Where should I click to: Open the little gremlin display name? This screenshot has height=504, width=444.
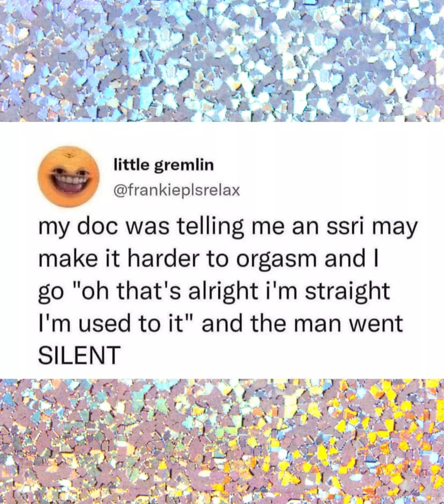[x=164, y=165]
